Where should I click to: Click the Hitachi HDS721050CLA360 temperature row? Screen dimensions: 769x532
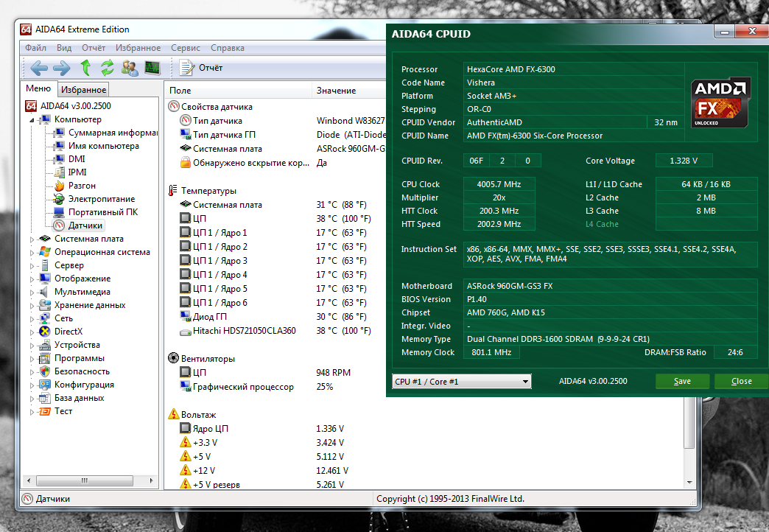coord(277,331)
